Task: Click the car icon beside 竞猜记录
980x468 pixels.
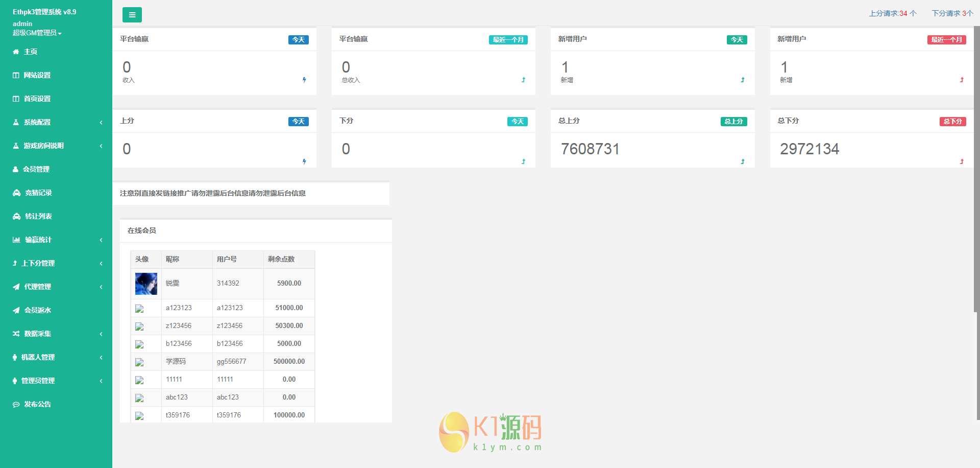Action: (17, 193)
